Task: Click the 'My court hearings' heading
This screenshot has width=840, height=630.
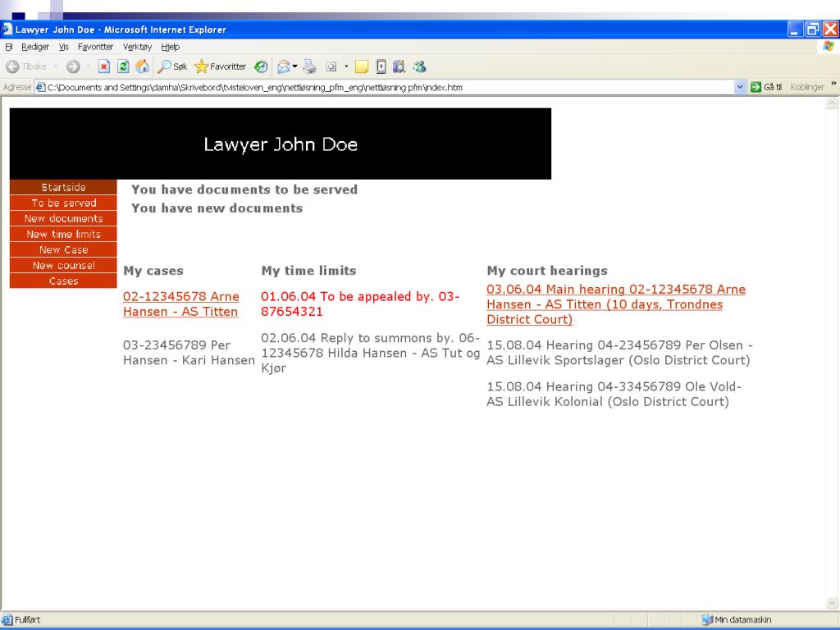Action: pos(547,271)
